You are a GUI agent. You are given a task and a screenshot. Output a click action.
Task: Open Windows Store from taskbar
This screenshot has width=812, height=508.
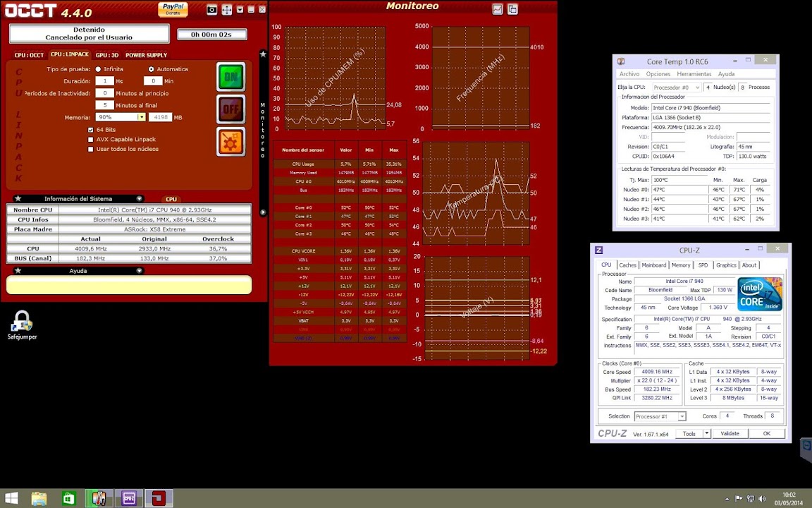69,499
